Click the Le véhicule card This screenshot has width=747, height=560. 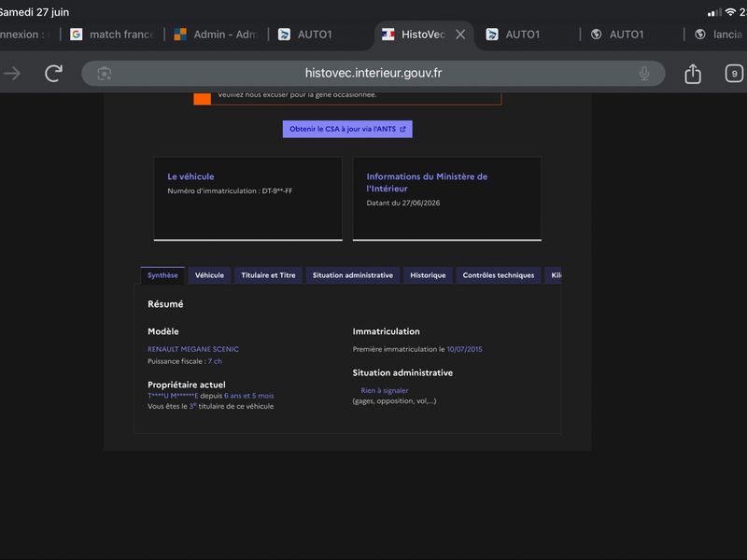click(247, 199)
